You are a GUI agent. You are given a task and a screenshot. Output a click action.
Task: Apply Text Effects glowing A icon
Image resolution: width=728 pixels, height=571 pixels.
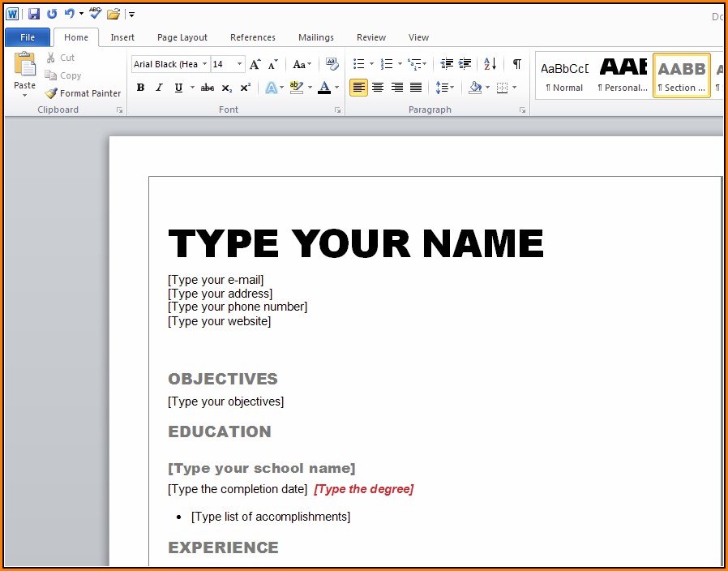pyautogui.click(x=272, y=88)
